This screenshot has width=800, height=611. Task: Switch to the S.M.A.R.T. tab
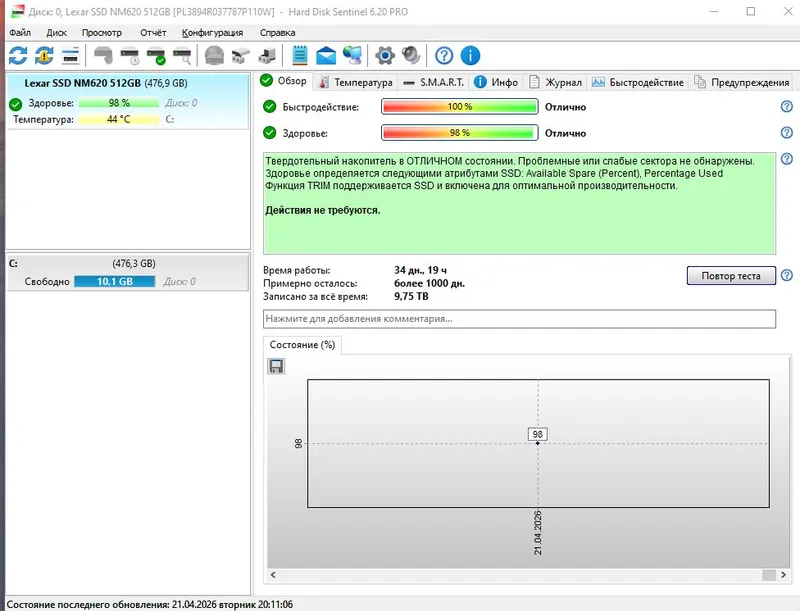[433, 82]
